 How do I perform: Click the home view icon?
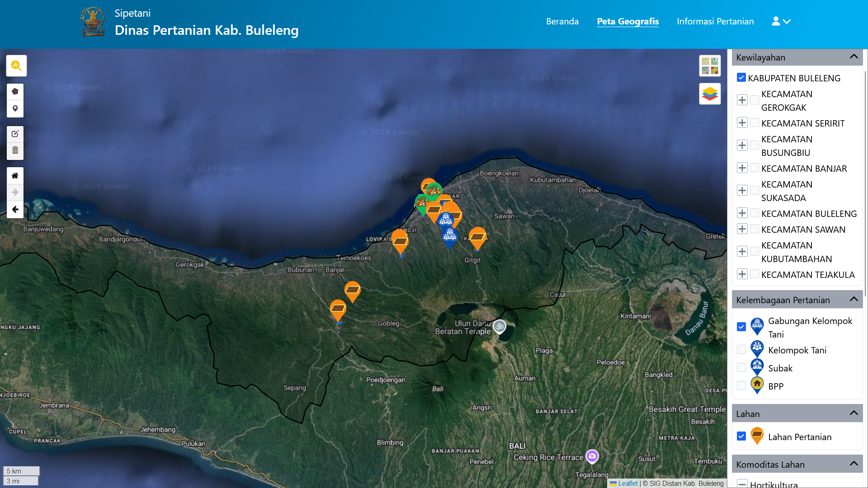(x=15, y=175)
